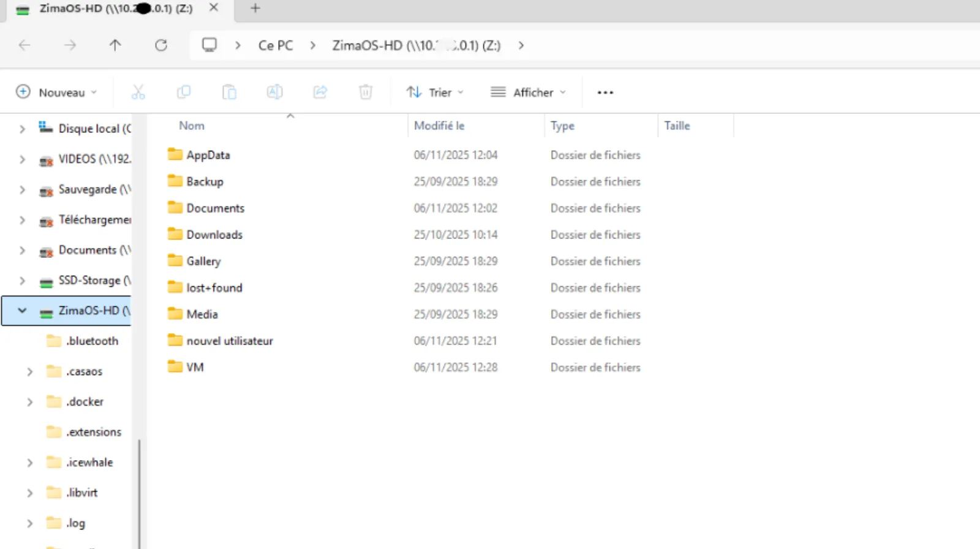This screenshot has height=549, width=980.
Task: Go up one folder level
Action: tap(115, 45)
